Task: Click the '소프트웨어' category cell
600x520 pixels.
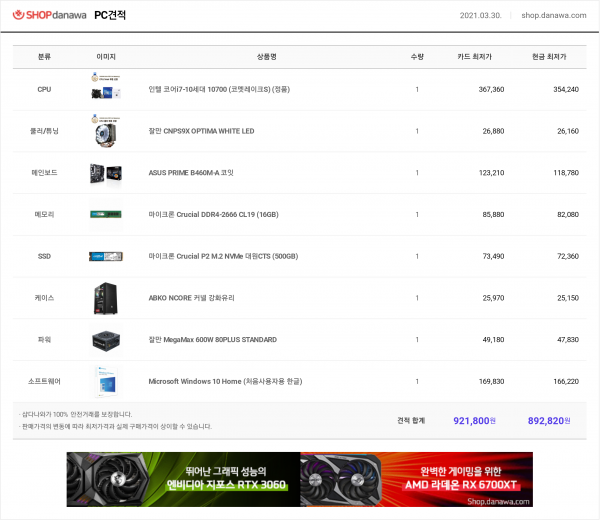Action: (x=44, y=381)
